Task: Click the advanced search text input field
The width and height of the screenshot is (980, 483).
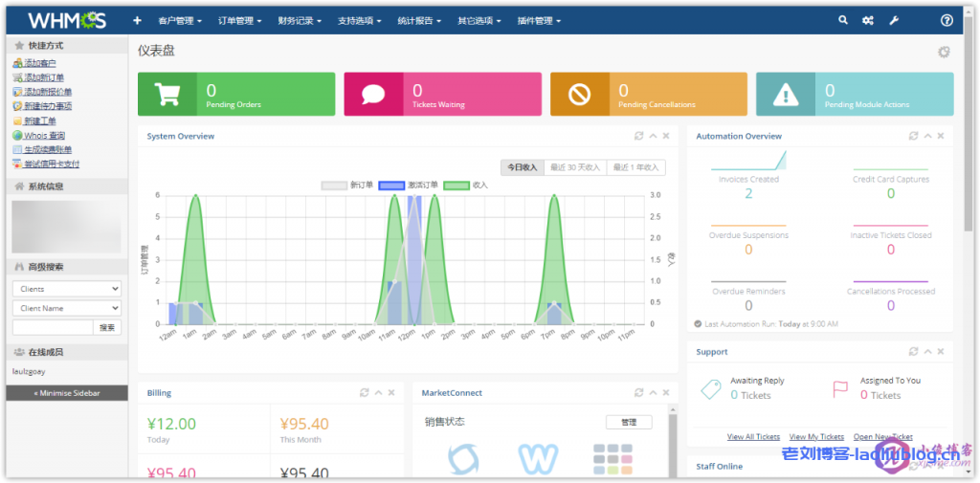Action: tap(53, 327)
